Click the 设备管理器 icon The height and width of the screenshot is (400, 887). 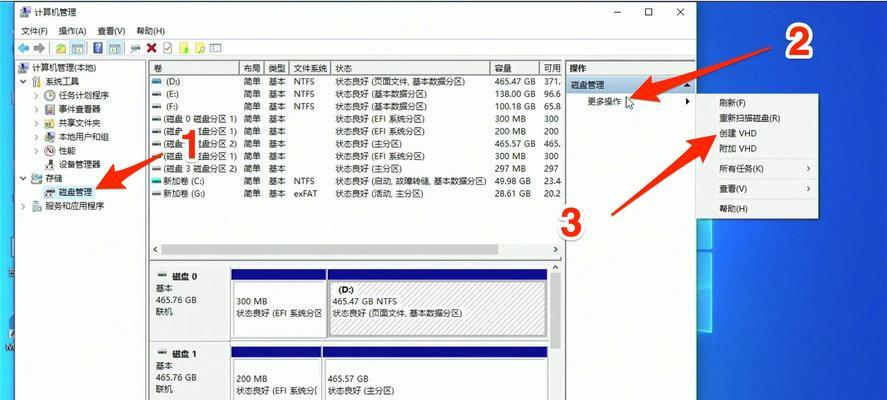coord(50,165)
